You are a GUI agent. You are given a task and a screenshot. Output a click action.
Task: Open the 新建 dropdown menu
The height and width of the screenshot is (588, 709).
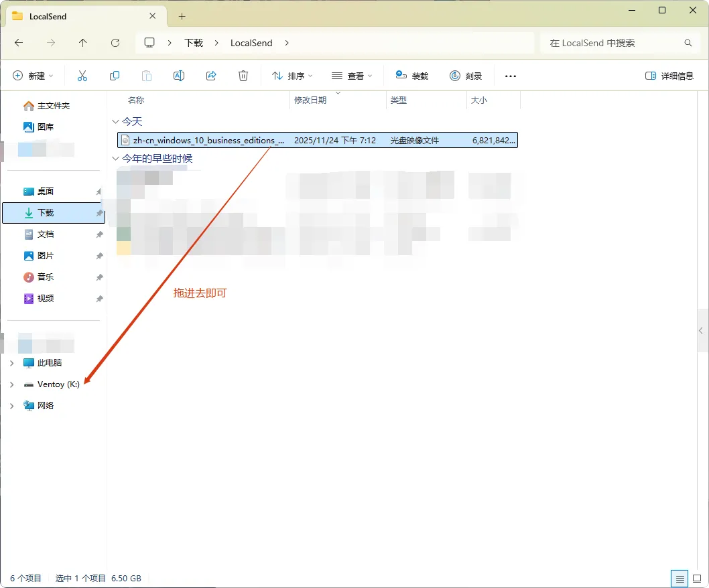pos(33,76)
